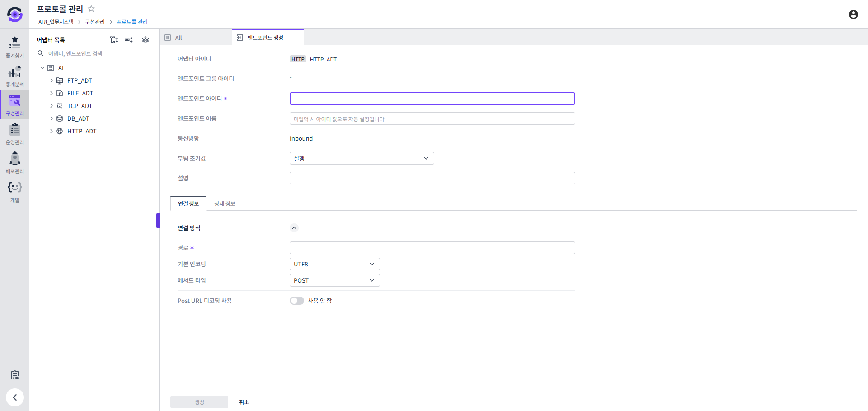Click the 취소 button
Screen dimensions: 868x411
pyautogui.click(x=244, y=402)
